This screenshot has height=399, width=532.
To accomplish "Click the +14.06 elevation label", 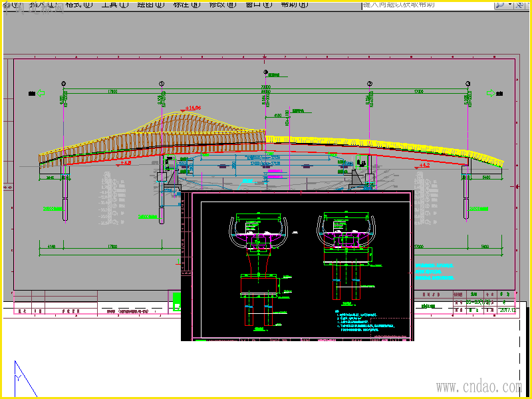I will coord(194,108).
